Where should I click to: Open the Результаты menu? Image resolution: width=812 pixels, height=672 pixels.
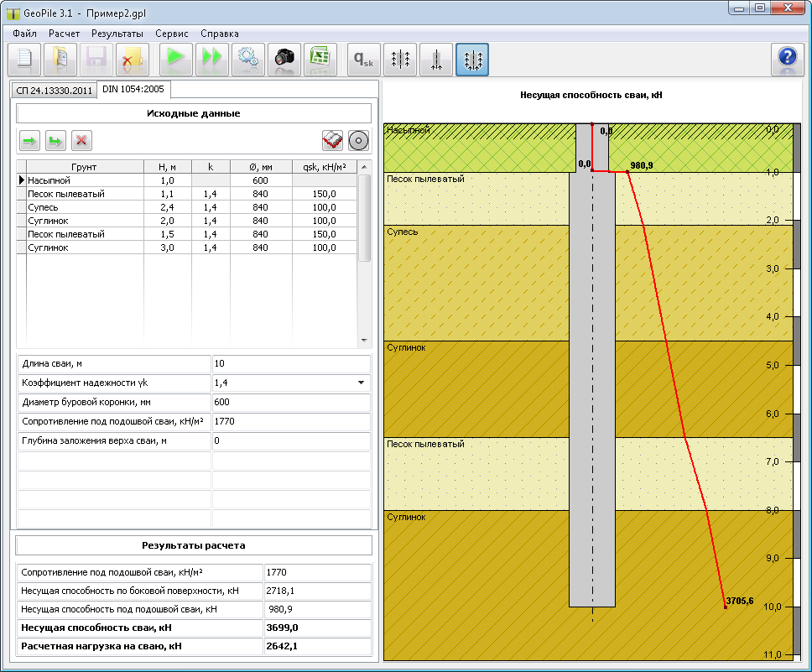pyautogui.click(x=117, y=34)
